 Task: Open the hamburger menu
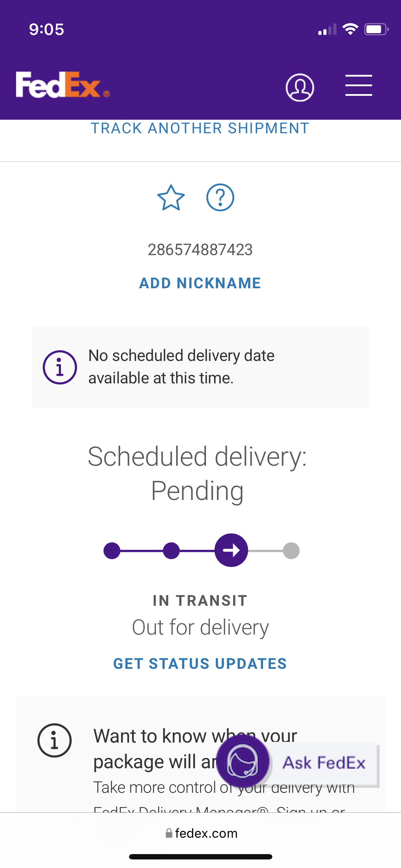358,86
